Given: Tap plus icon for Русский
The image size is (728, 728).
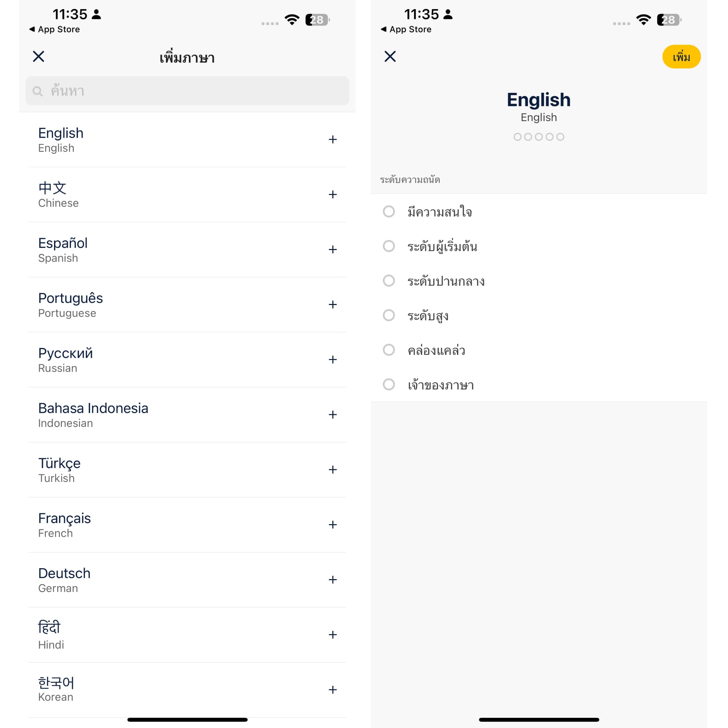Looking at the screenshot, I should 332,360.
